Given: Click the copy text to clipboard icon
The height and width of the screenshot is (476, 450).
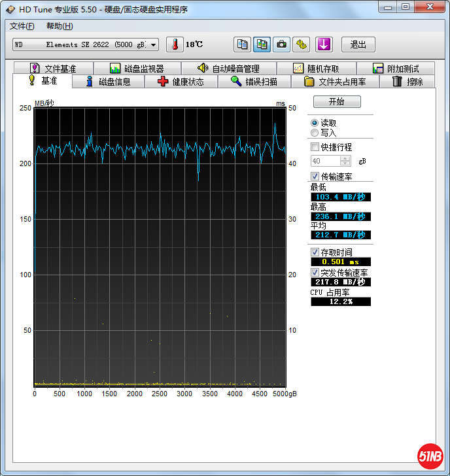Looking at the screenshot, I should point(243,44).
